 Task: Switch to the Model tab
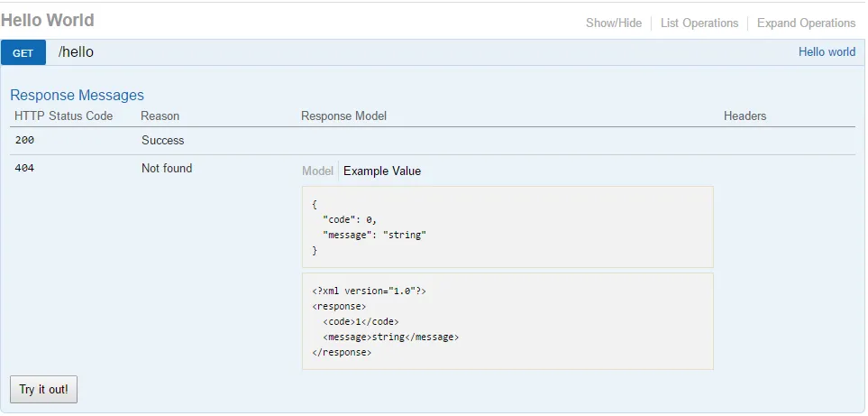(x=317, y=171)
